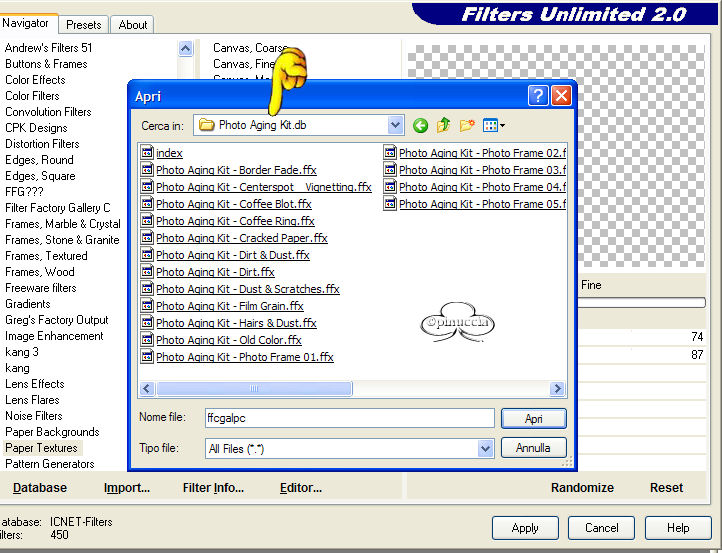Select Paper Textures category

(x=41, y=448)
